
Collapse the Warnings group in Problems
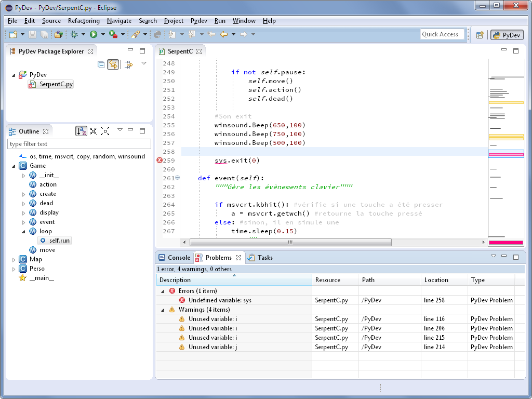point(163,310)
